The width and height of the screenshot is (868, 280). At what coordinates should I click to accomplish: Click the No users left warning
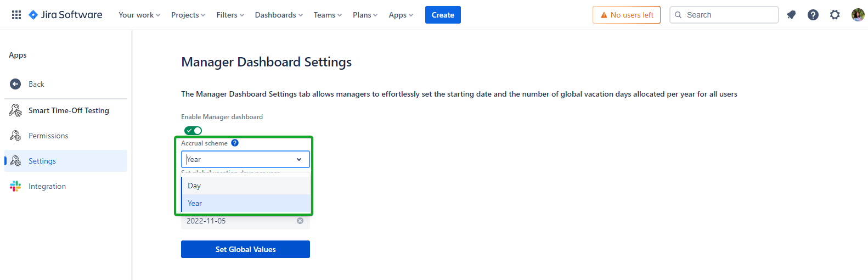627,15
